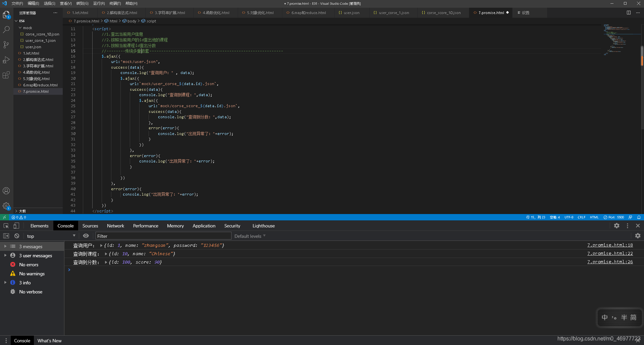Open user_corse_1.json in explorer

(x=40, y=41)
